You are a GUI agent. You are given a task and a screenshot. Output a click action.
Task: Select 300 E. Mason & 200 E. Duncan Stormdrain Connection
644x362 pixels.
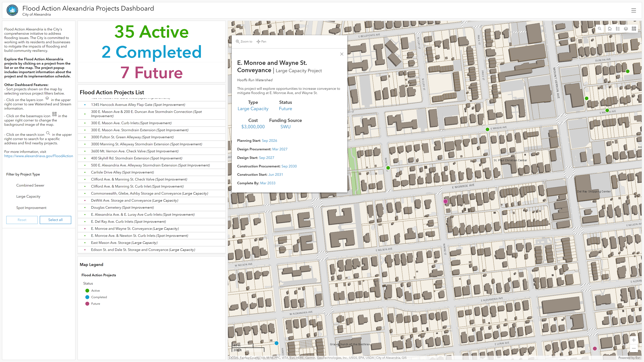(151, 114)
